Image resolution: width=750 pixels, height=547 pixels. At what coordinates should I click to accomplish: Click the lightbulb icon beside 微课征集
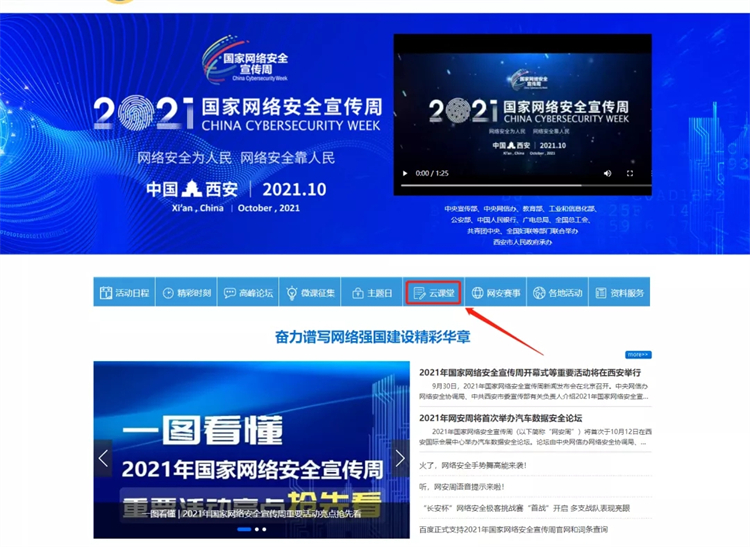tap(292, 293)
